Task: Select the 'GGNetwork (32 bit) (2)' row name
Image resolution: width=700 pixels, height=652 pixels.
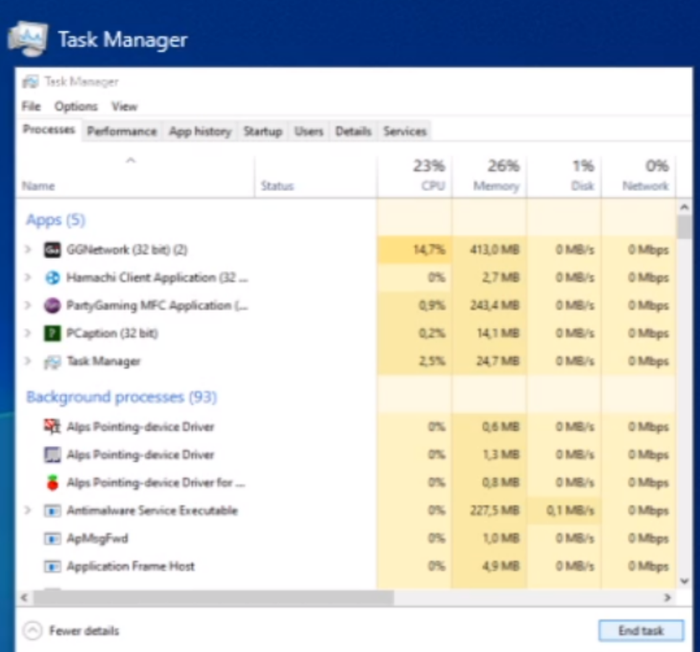Action: (x=127, y=250)
